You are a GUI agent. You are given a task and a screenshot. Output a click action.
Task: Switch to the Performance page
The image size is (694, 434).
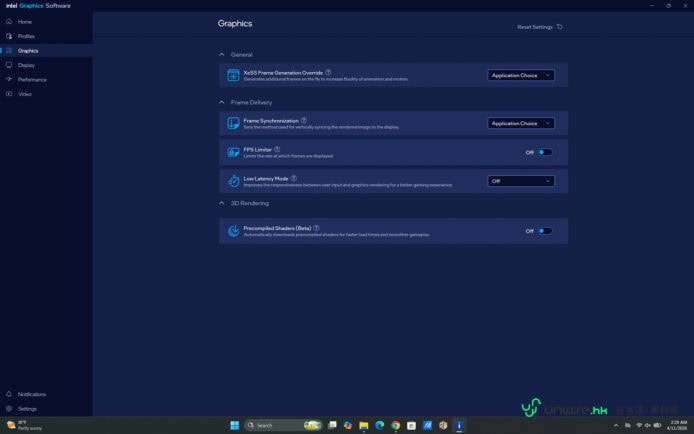[x=32, y=80]
